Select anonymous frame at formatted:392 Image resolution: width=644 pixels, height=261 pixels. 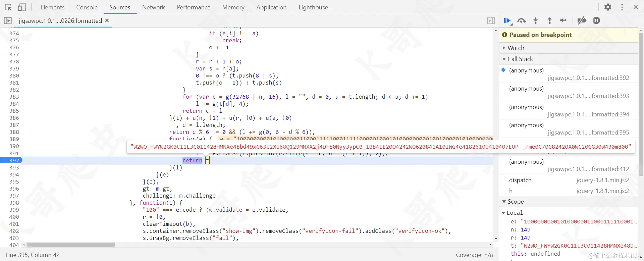(569, 74)
